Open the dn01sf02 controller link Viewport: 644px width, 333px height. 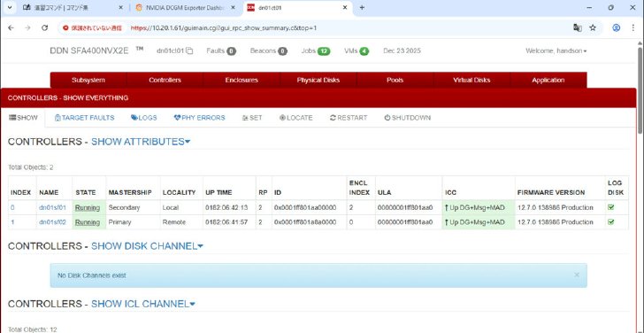[x=52, y=222]
